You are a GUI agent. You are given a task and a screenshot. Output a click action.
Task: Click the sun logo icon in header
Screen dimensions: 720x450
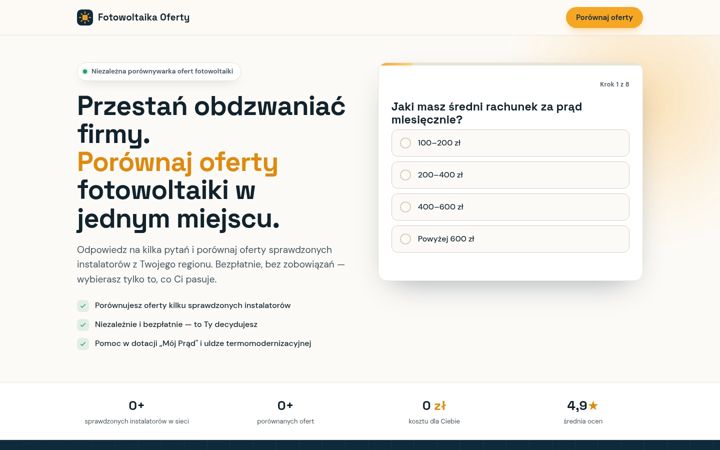click(85, 17)
